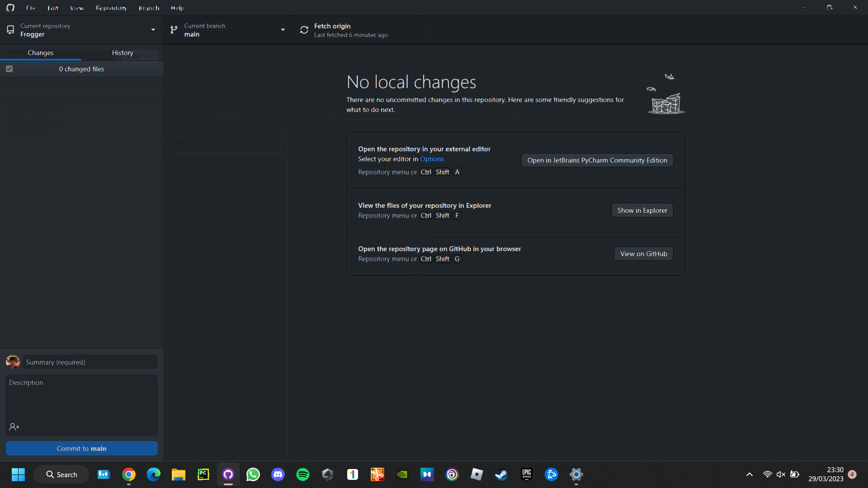Click the battery status icon

pyautogui.click(x=794, y=474)
